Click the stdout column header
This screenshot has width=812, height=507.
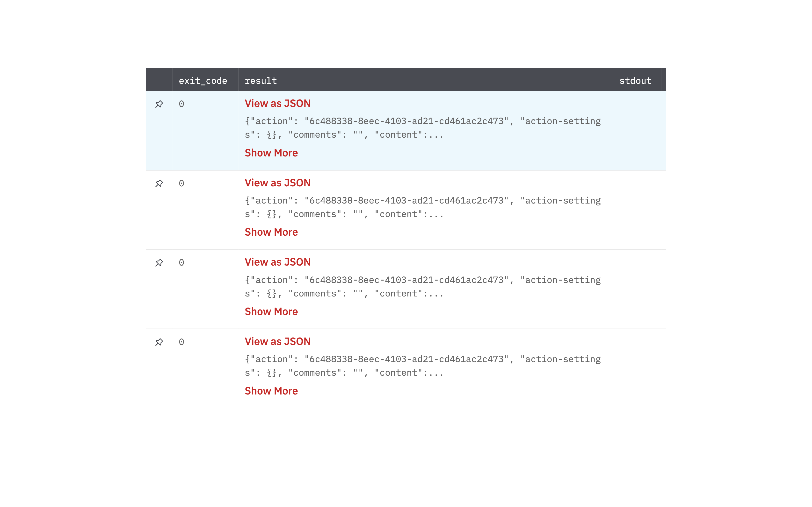[x=635, y=81]
